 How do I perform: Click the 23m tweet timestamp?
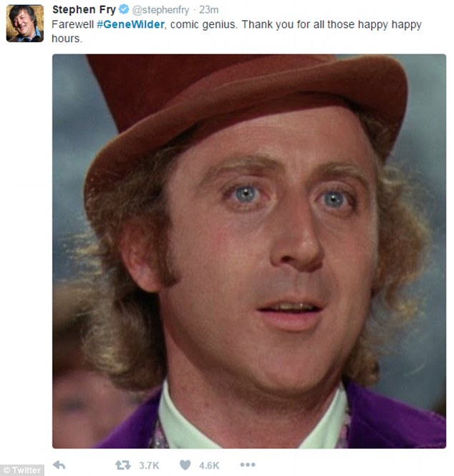pyautogui.click(x=208, y=10)
